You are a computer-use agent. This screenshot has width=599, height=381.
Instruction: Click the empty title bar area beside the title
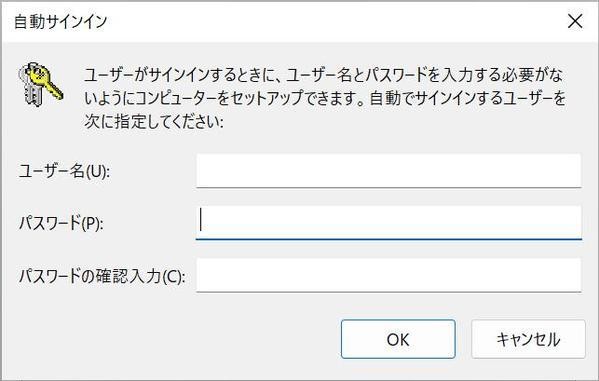(336, 21)
